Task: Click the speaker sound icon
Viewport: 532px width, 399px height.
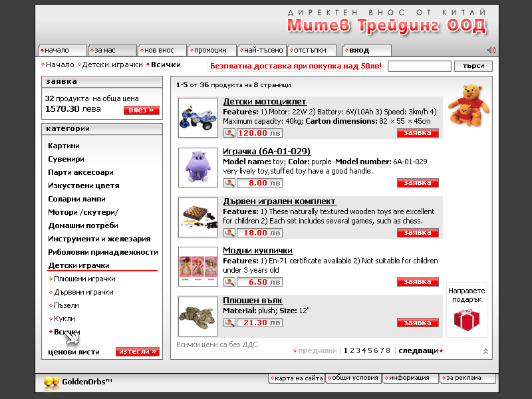Action: click(x=491, y=51)
